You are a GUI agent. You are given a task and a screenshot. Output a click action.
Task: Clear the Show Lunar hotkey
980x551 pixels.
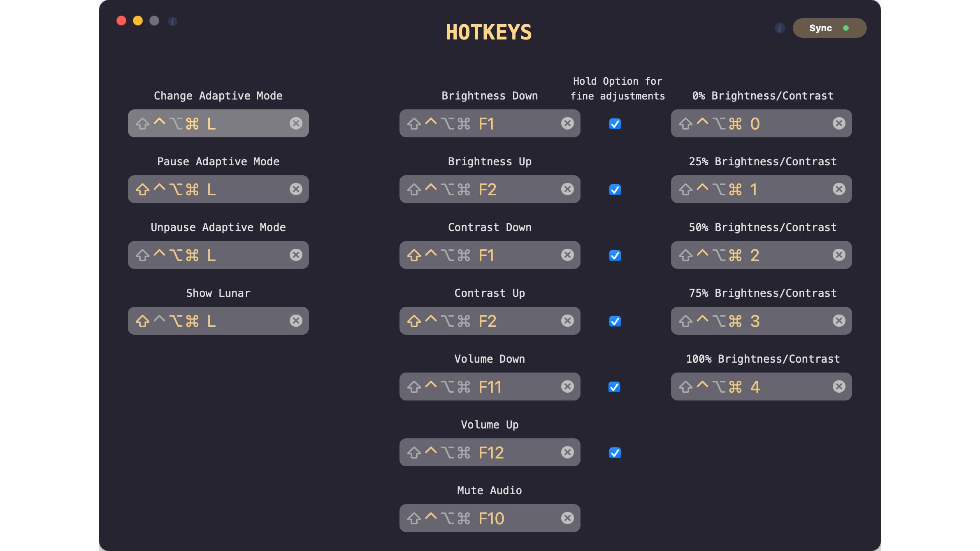296,321
